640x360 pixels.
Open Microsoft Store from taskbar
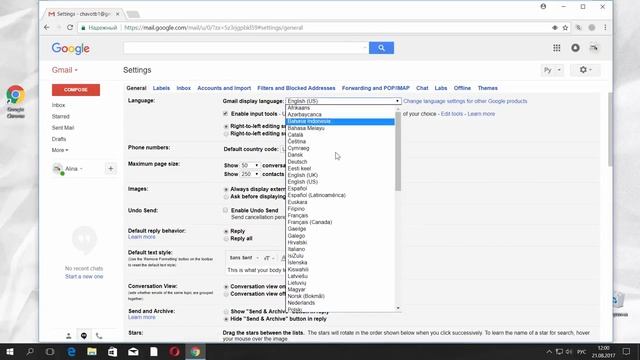[x=112, y=352]
